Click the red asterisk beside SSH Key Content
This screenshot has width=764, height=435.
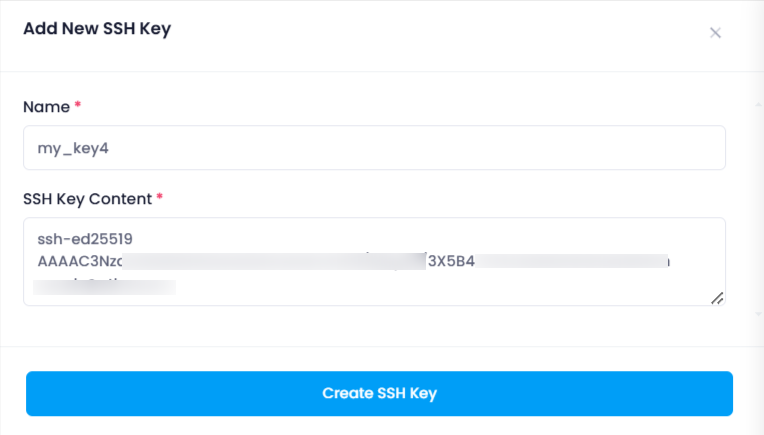(159, 196)
